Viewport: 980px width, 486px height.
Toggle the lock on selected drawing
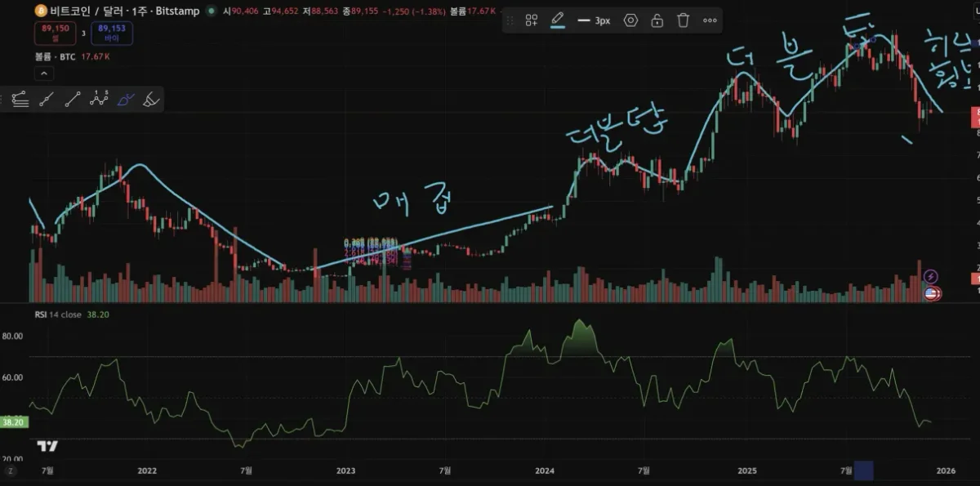click(657, 20)
